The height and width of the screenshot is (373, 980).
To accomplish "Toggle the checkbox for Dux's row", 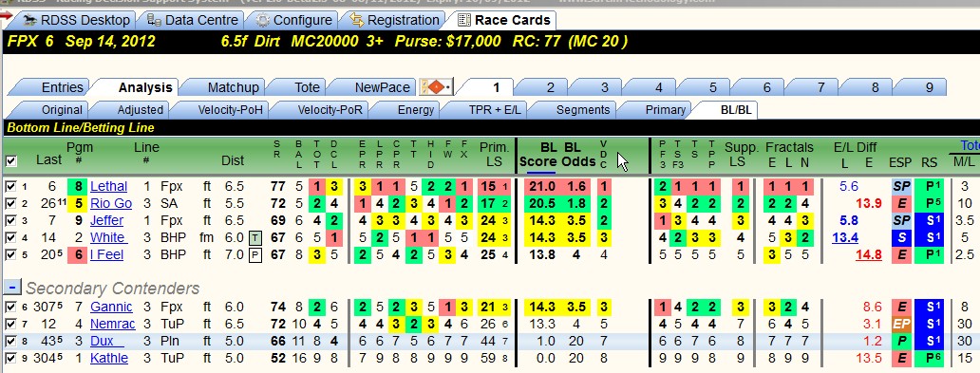I will [10, 341].
